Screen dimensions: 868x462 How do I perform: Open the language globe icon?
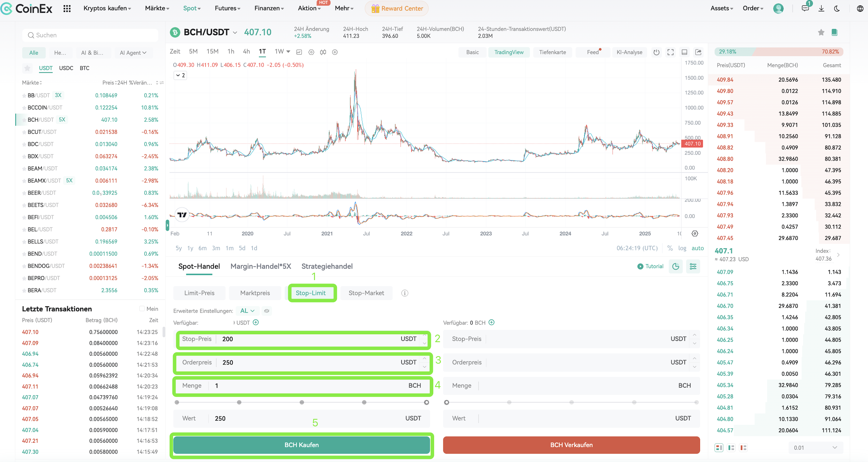click(860, 8)
